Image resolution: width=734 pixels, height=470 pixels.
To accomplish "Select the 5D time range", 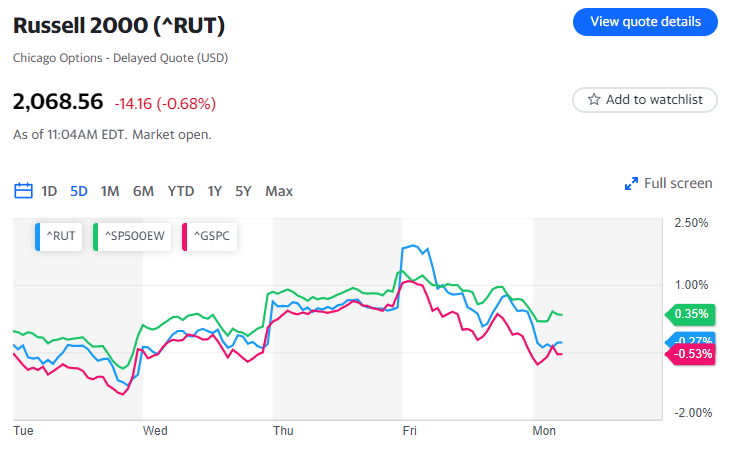I will (79, 191).
